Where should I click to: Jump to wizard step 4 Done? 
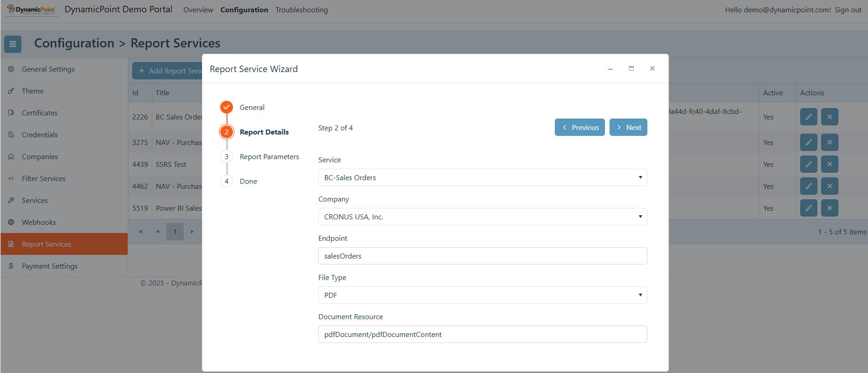tap(239, 181)
